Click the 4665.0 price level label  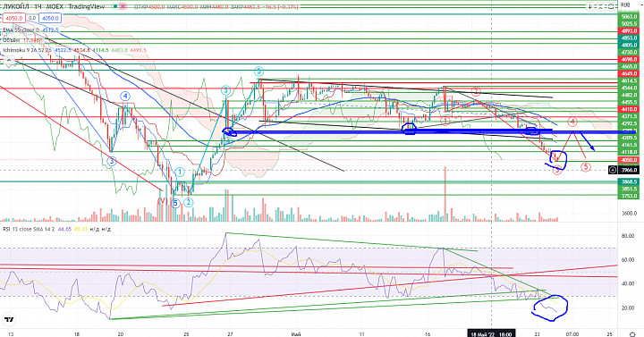(629, 66)
